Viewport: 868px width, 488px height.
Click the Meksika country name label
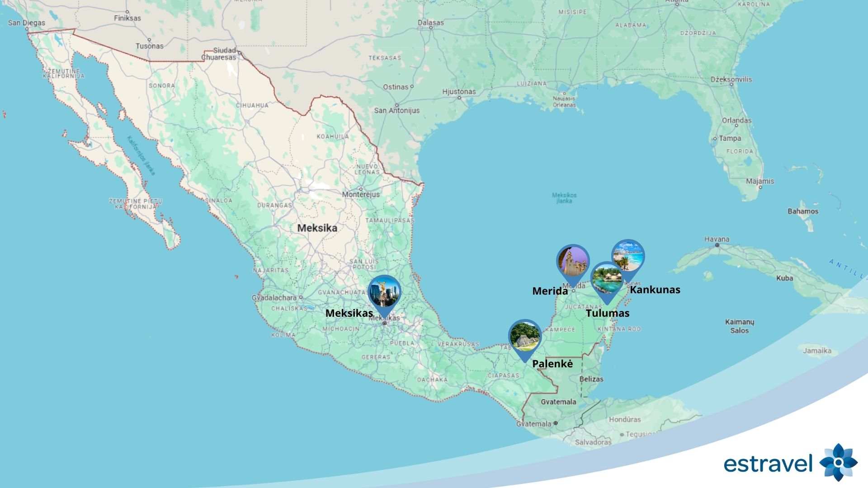click(317, 228)
